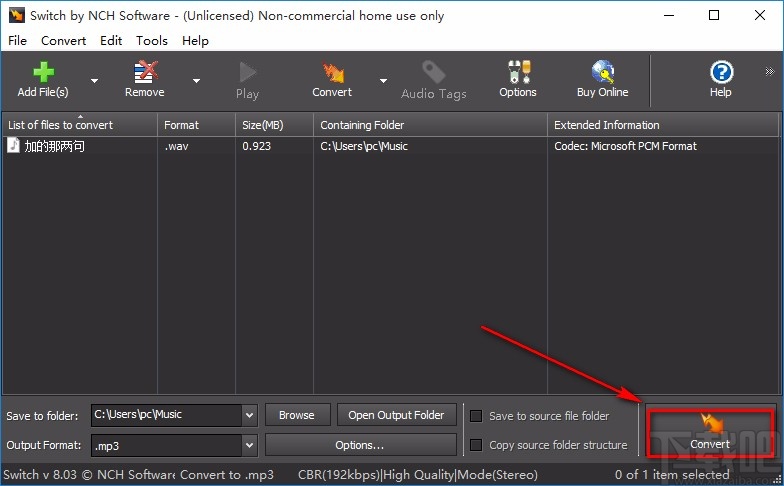
Task: Click the Switch app icon in title bar
Action: [16, 16]
